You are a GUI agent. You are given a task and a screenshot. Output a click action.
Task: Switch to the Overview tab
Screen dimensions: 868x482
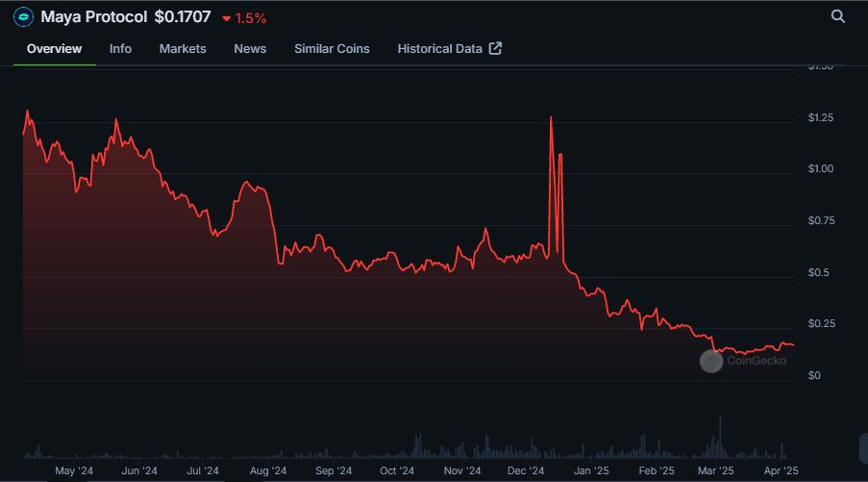point(54,48)
